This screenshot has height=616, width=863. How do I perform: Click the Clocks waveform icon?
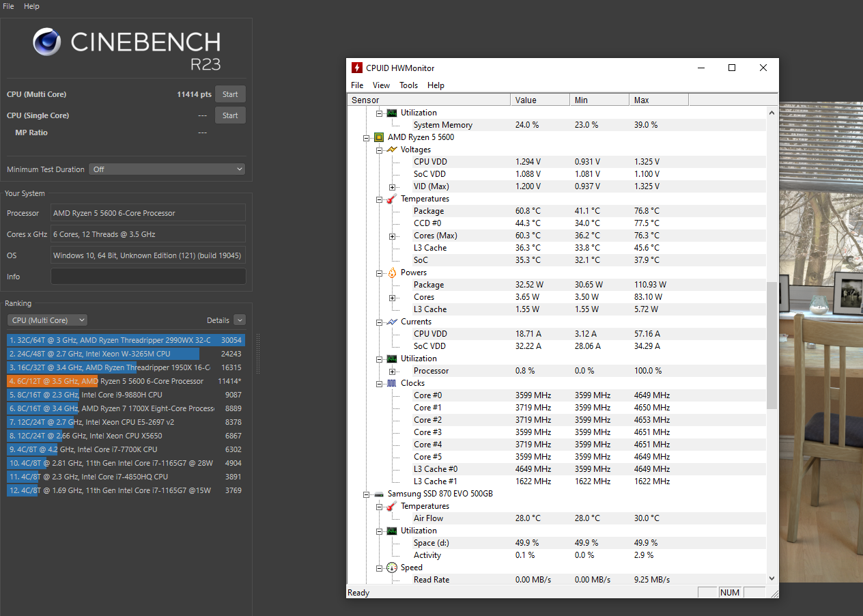(x=392, y=383)
